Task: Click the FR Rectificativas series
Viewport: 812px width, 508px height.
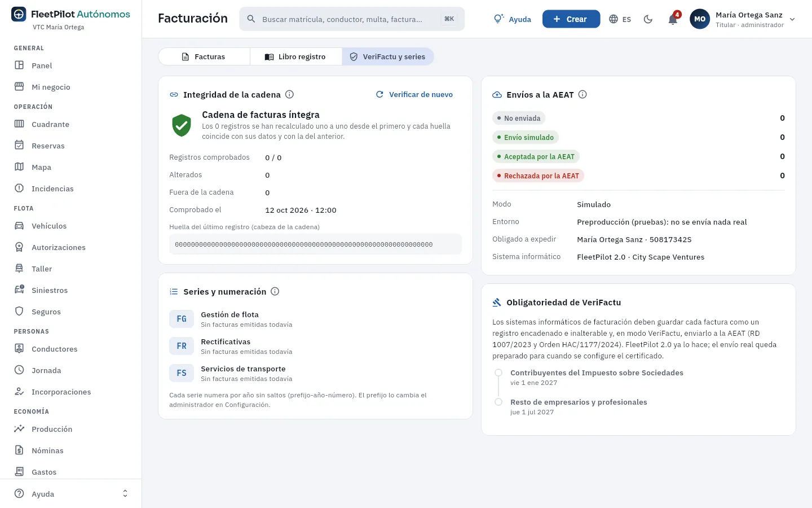Action: pyautogui.click(x=315, y=346)
